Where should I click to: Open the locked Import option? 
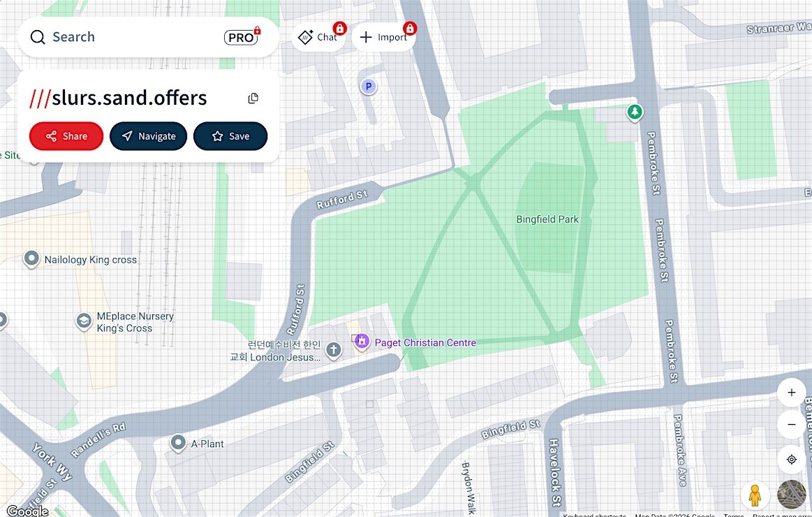[x=383, y=37]
